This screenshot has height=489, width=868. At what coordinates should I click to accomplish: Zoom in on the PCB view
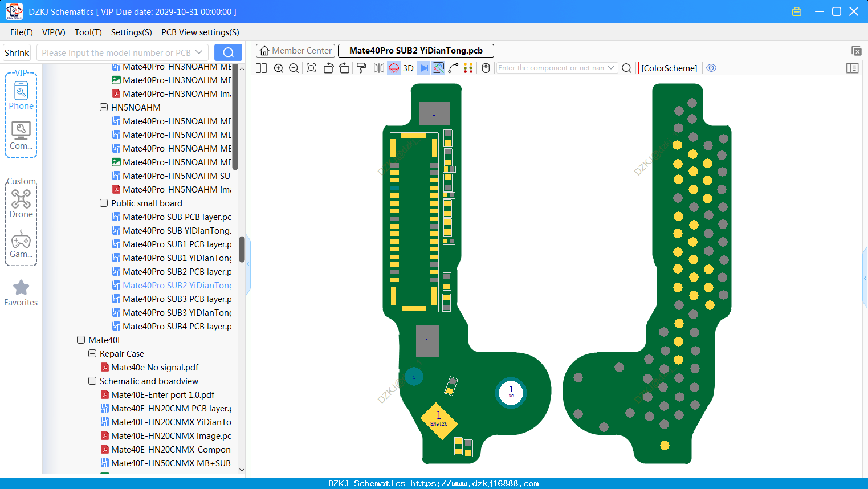pyautogui.click(x=279, y=68)
